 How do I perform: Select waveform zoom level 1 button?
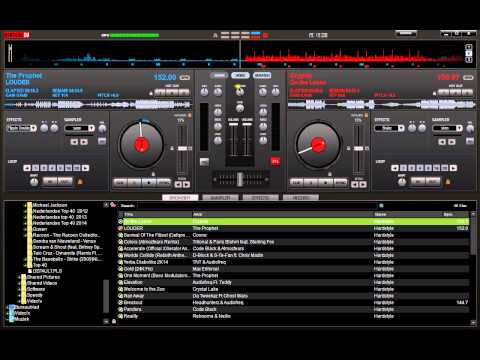click(x=469, y=47)
